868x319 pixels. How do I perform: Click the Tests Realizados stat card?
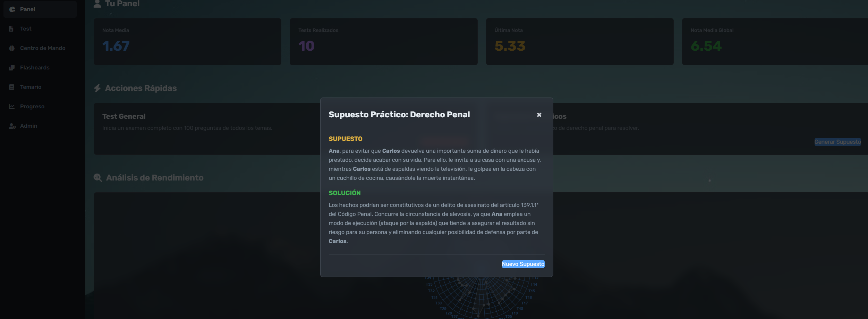pos(383,42)
